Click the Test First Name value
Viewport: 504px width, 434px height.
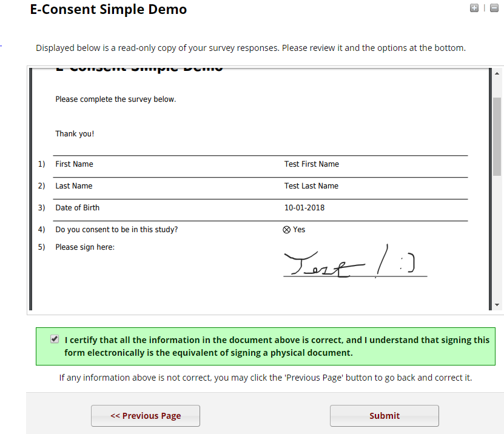click(312, 164)
